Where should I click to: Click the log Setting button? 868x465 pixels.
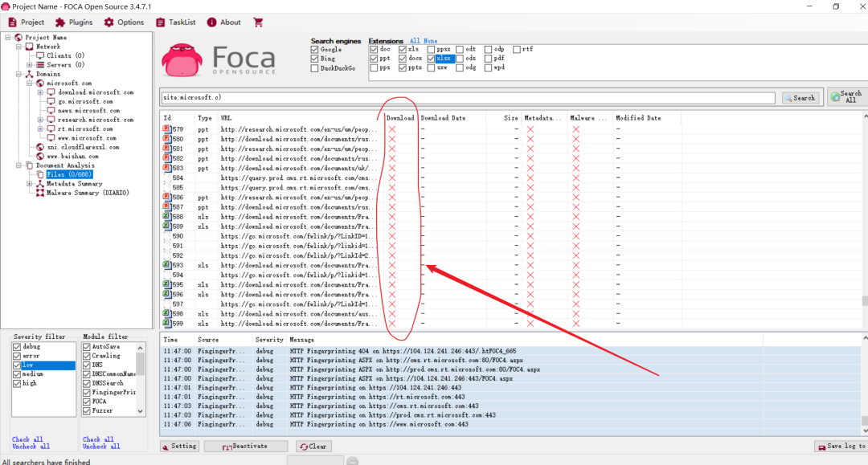[x=180, y=447]
